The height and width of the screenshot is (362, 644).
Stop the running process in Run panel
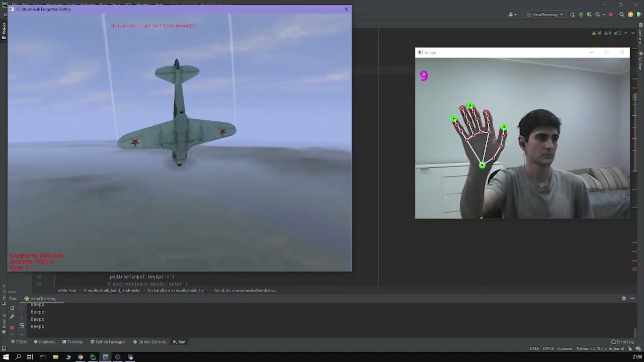[x=12, y=327]
